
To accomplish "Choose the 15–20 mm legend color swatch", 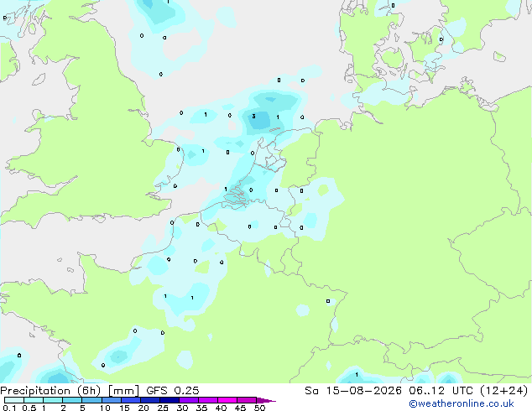I will tap(131, 400).
